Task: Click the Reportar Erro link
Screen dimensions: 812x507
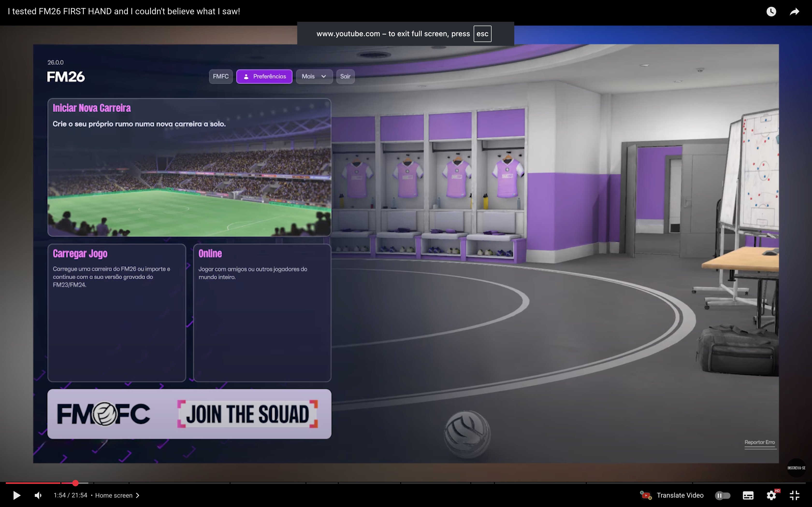Action: 760,442
